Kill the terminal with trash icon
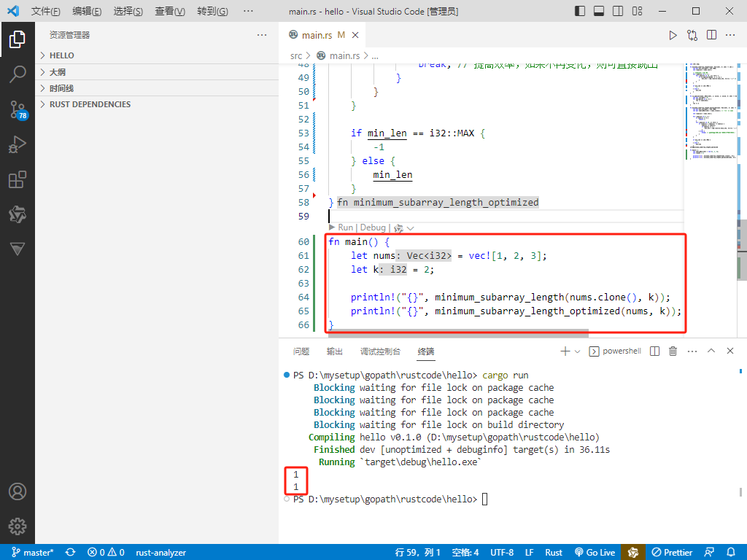 click(x=673, y=351)
